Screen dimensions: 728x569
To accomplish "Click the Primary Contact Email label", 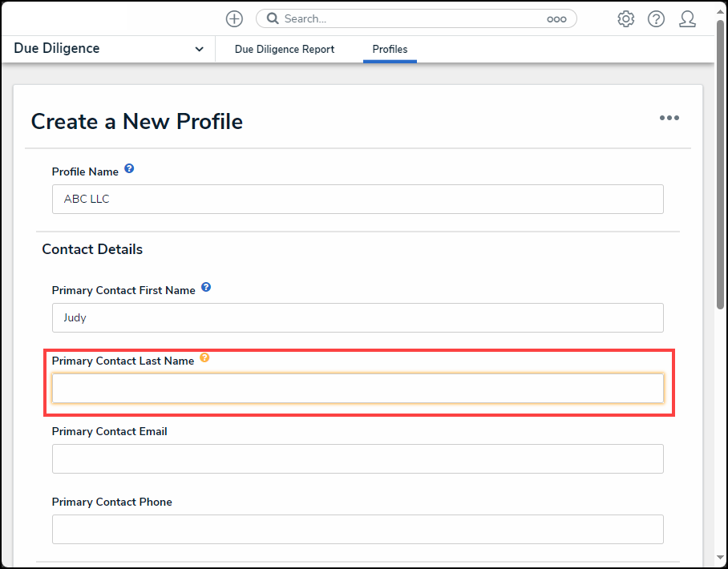I will (x=110, y=432).
